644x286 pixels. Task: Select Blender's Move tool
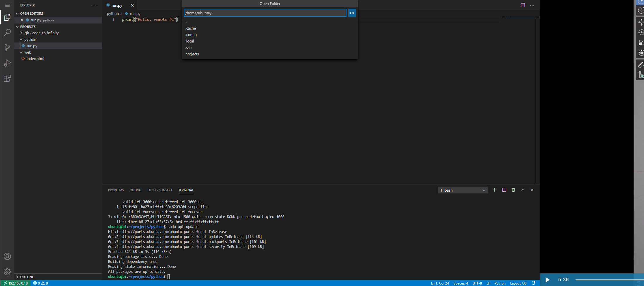coord(641,22)
